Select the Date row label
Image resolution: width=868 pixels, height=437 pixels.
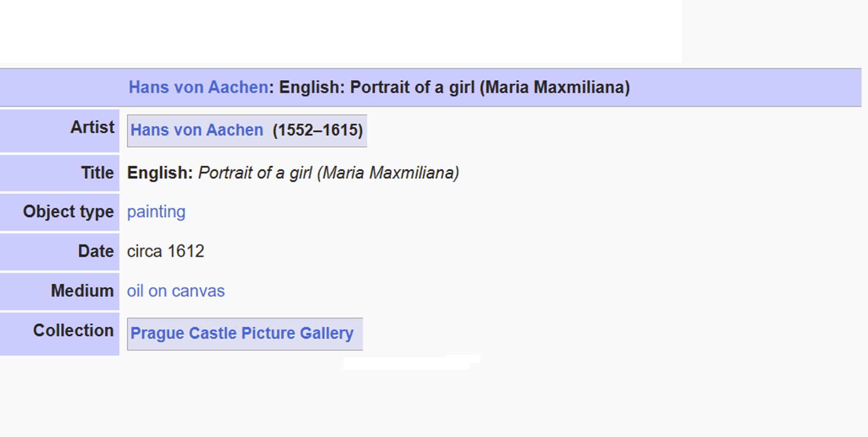tap(96, 251)
